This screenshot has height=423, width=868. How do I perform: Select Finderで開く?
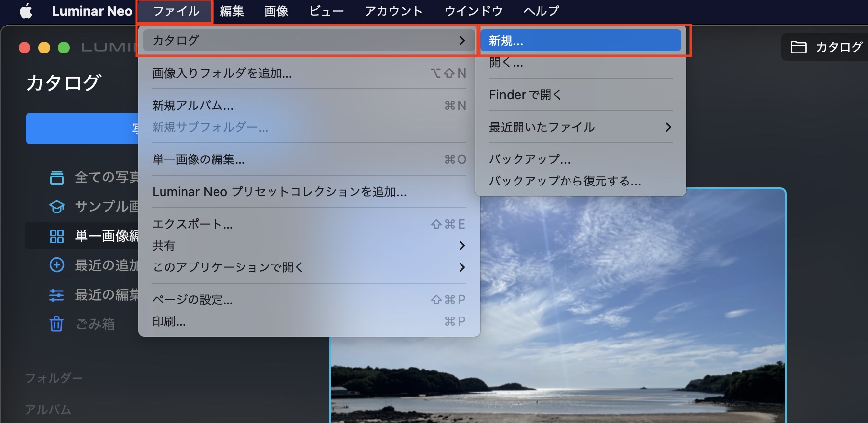580,95
